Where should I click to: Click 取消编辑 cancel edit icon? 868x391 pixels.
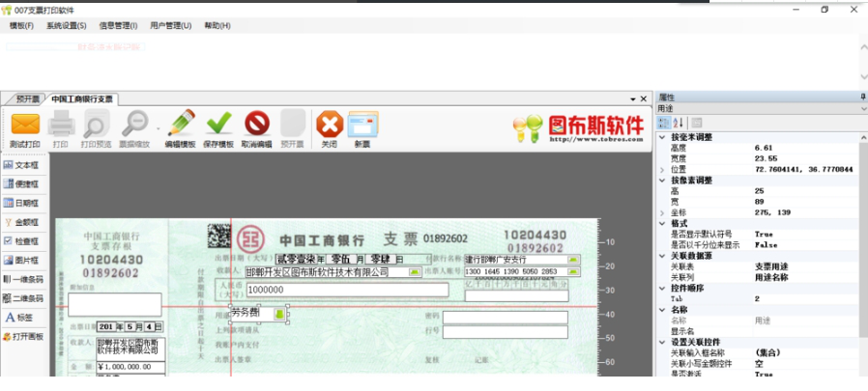(x=257, y=124)
